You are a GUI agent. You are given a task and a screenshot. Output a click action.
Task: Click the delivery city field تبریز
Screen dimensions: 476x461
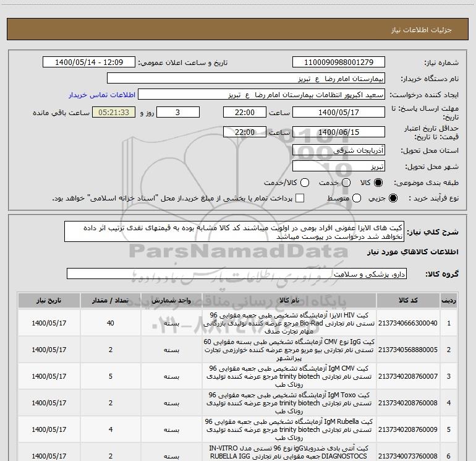coord(339,166)
